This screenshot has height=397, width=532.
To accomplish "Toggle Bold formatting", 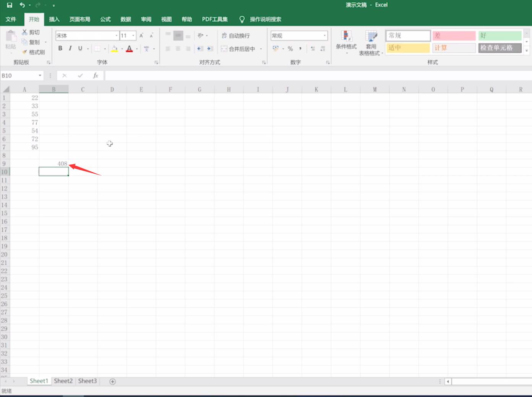I will click(60, 48).
